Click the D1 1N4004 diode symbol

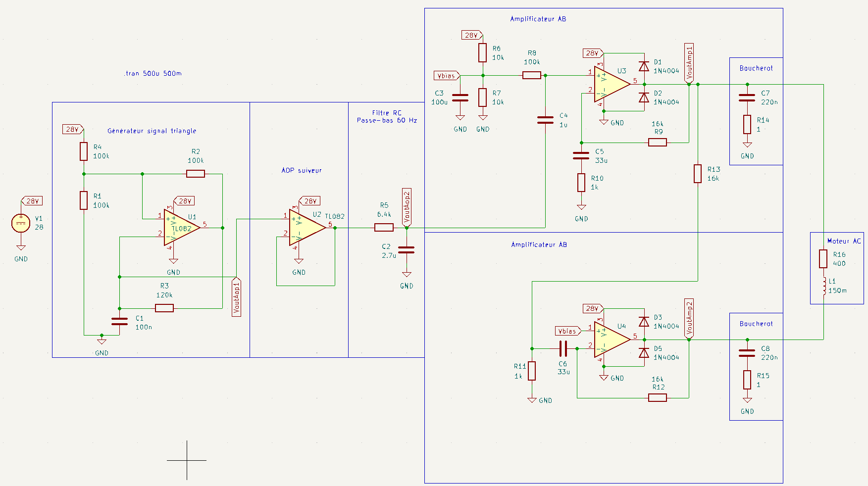click(644, 66)
